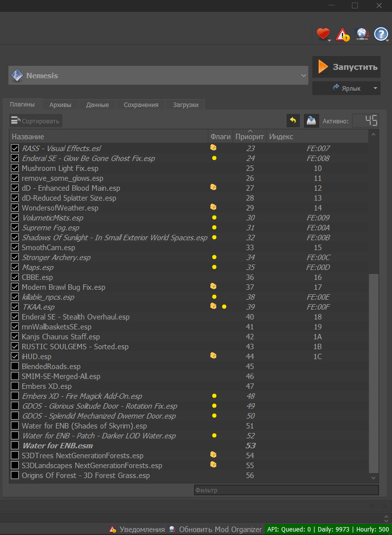Select the Water for ENB (Shades of Skyrim).esp row
Screen dimensions: 392x535
(189, 426)
